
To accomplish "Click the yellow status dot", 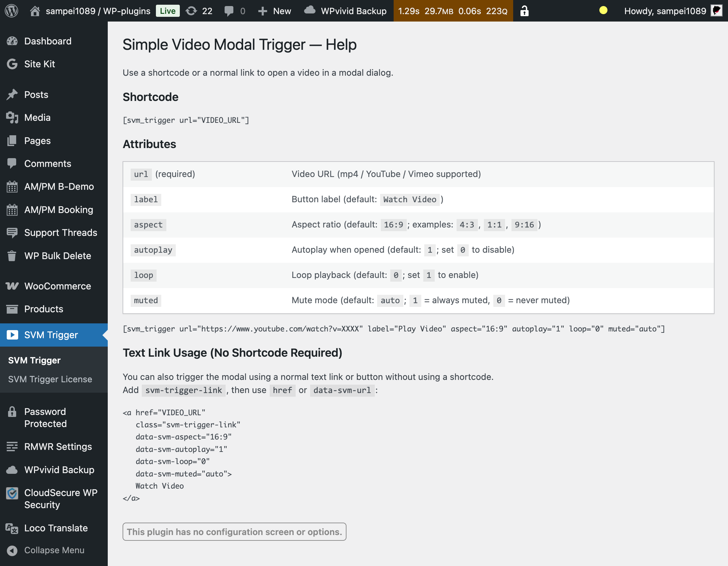I will coord(603,10).
